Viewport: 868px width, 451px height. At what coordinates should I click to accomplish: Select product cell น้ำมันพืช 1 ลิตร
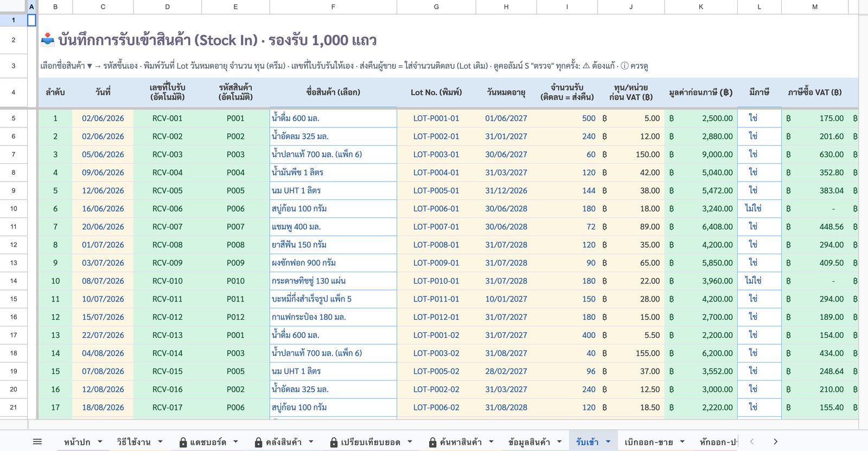click(333, 172)
